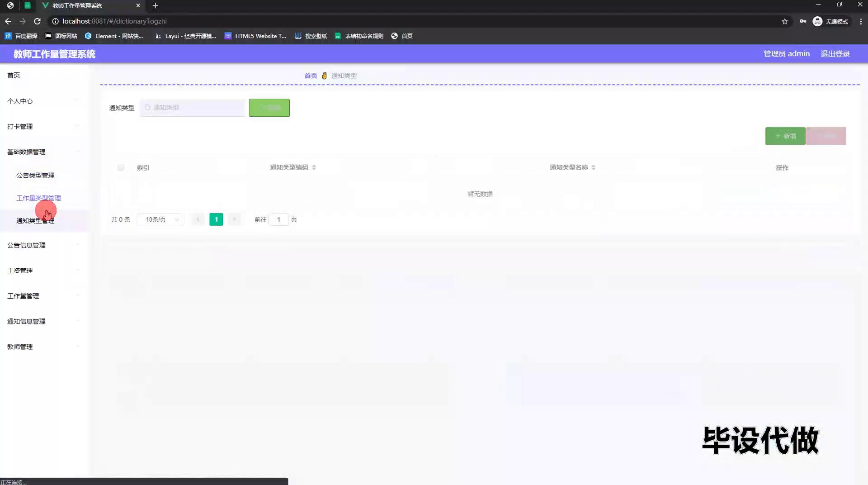
Task: Click the browser back arrow
Action: (x=8, y=21)
